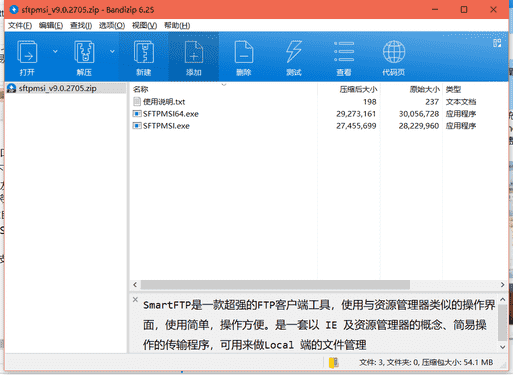This screenshot has height=375, width=513.
Task: Click the original size 28,229,960 cell
Action: coord(419,126)
